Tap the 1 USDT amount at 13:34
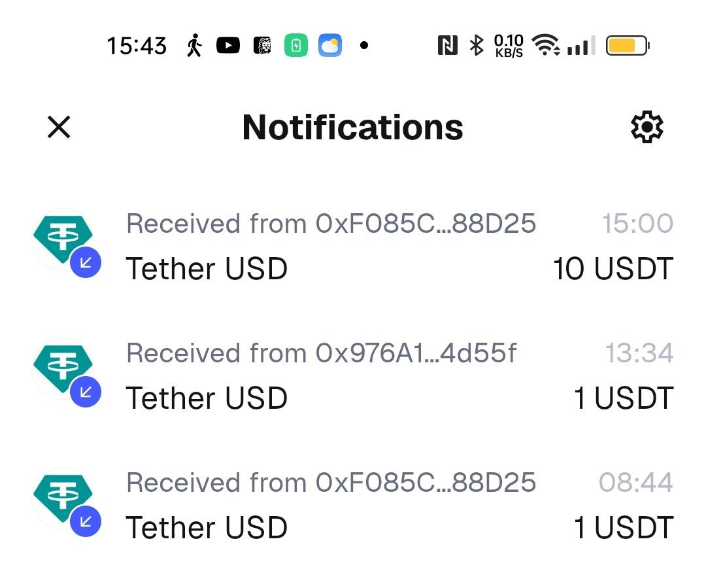Viewport: 706px width, 588px height. 623,398
